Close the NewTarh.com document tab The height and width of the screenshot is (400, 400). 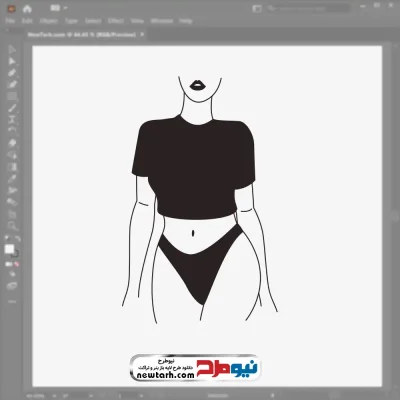pos(142,34)
